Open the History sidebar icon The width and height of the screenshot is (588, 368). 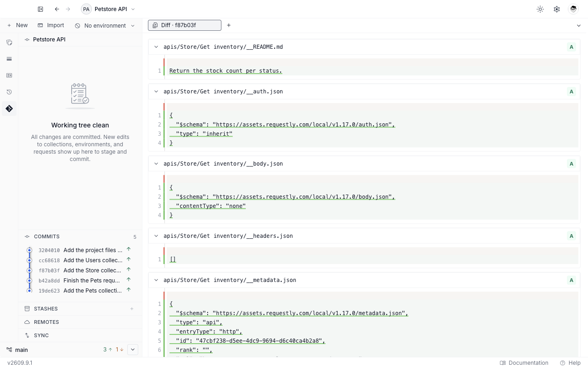pos(9,92)
